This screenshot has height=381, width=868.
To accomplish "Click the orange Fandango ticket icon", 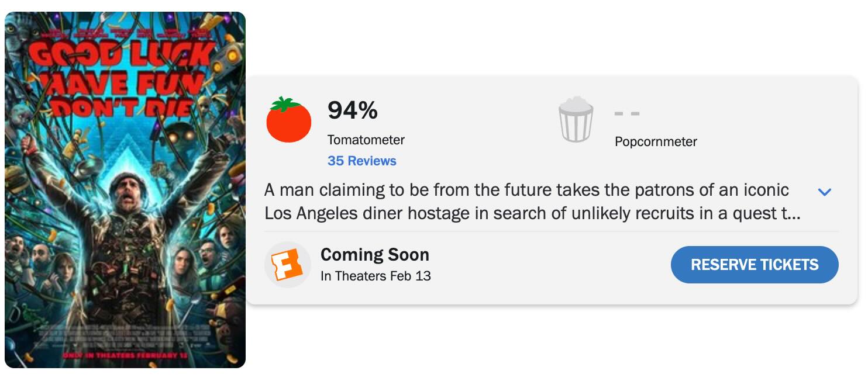I will point(288,265).
